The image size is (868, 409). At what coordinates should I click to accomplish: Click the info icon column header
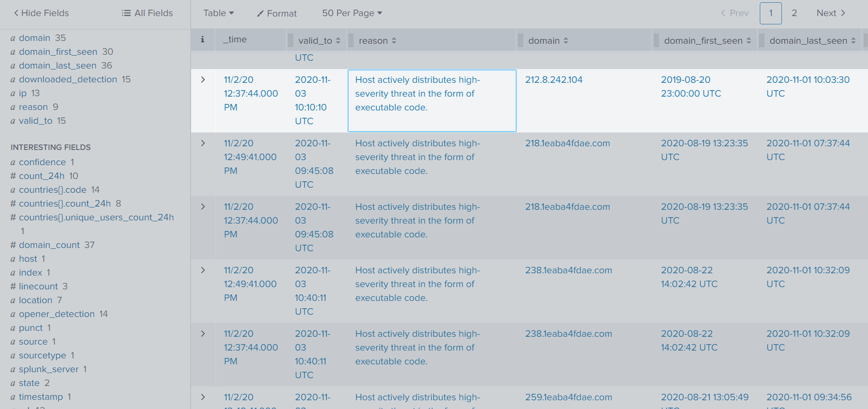pyautogui.click(x=202, y=40)
